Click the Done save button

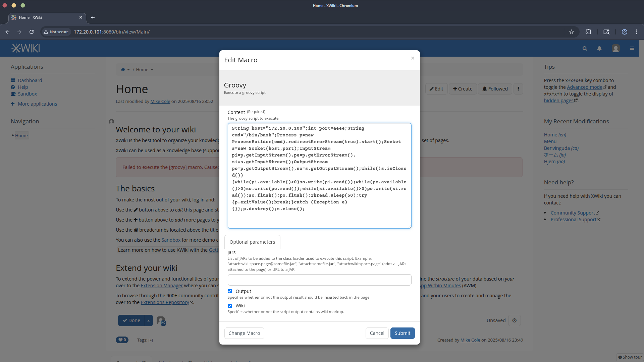(131, 320)
